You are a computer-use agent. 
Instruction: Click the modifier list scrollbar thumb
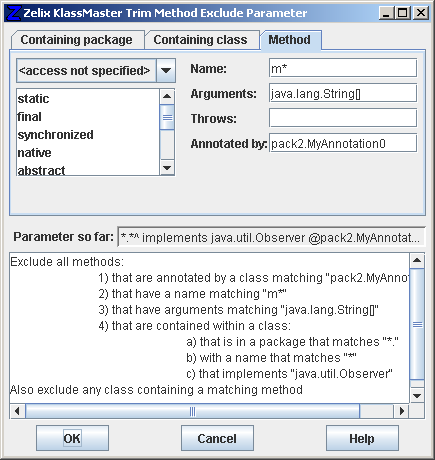(x=167, y=117)
